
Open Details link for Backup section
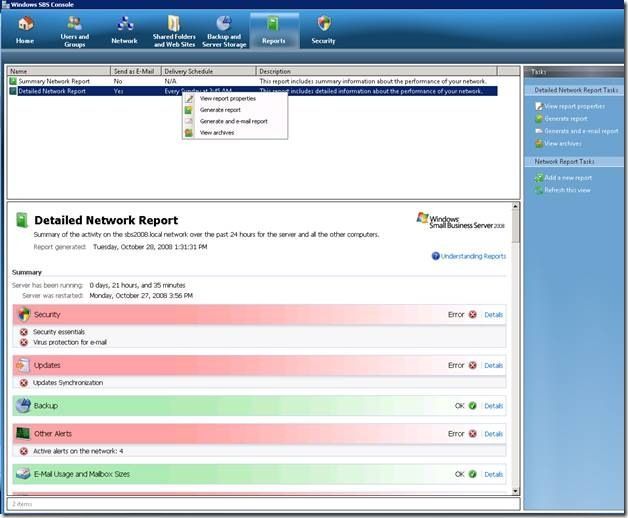[493, 406]
